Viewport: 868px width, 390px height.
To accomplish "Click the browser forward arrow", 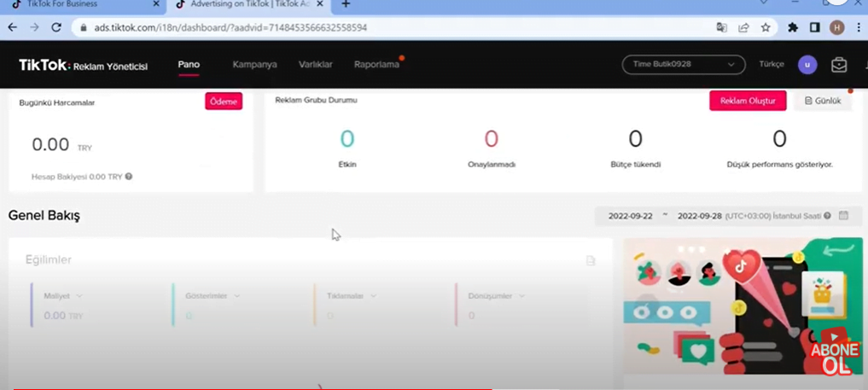I will click(34, 27).
